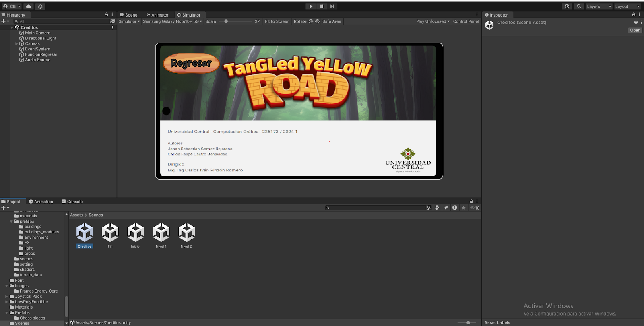644x326 pixels.
Task: Toggle Project panel lock
Action: (471, 201)
